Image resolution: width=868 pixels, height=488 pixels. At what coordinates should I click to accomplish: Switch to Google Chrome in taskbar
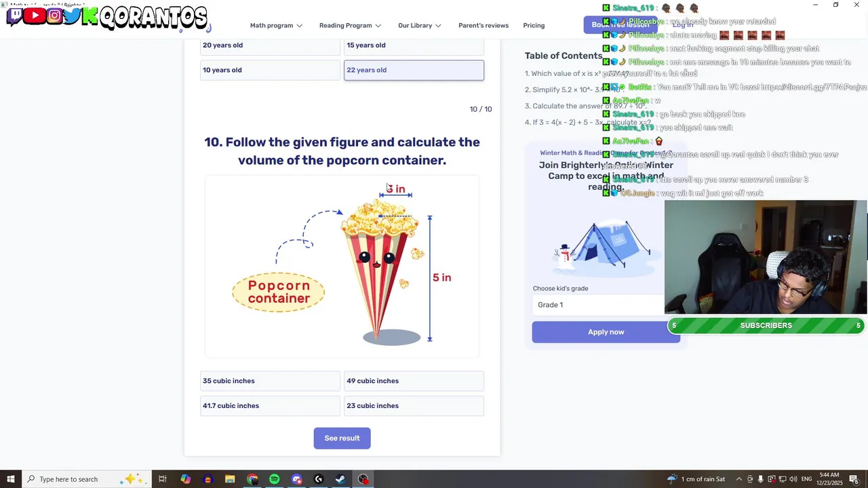pyautogui.click(x=252, y=479)
